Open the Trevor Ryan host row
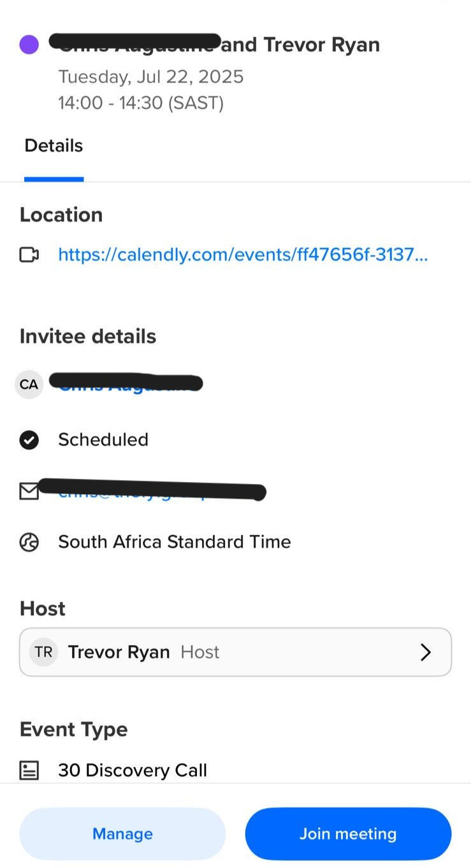 click(x=235, y=652)
